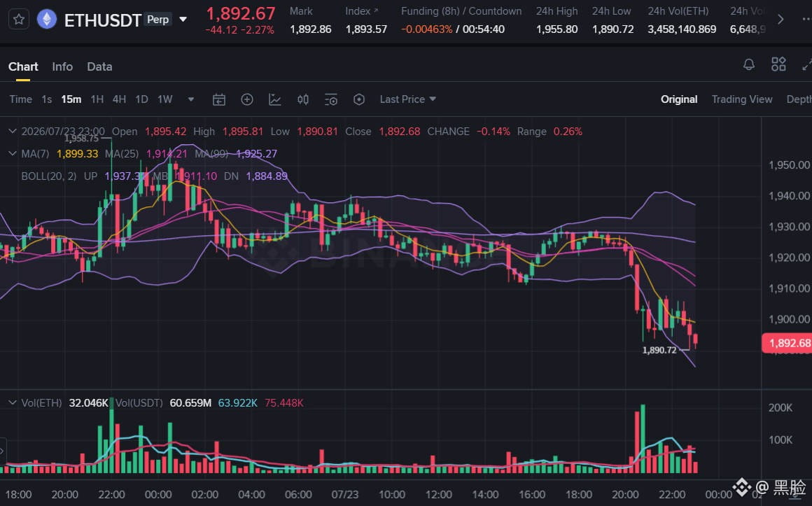812x506 pixels.
Task: Click the 1,890.72 low price marker
Action: pos(659,350)
